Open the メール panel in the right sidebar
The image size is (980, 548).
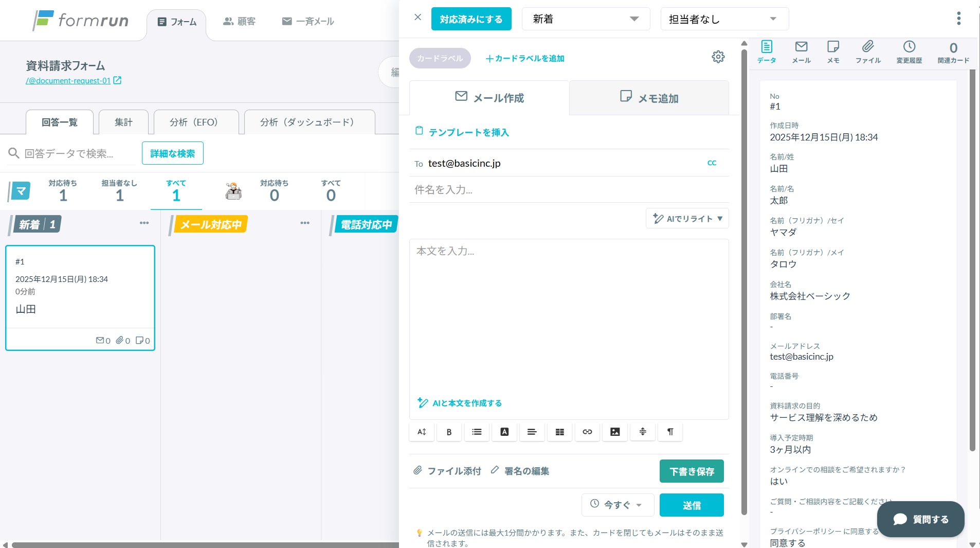tap(802, 51)
